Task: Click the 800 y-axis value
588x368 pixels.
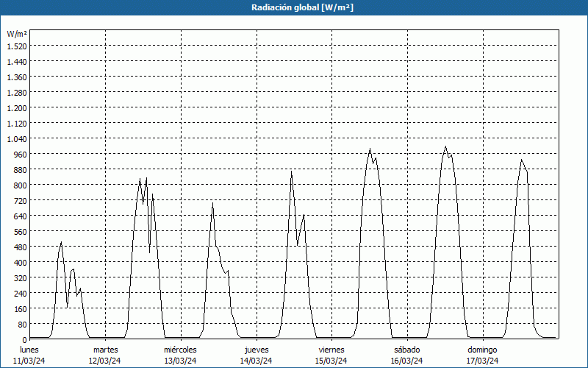Action: (21, 185)
